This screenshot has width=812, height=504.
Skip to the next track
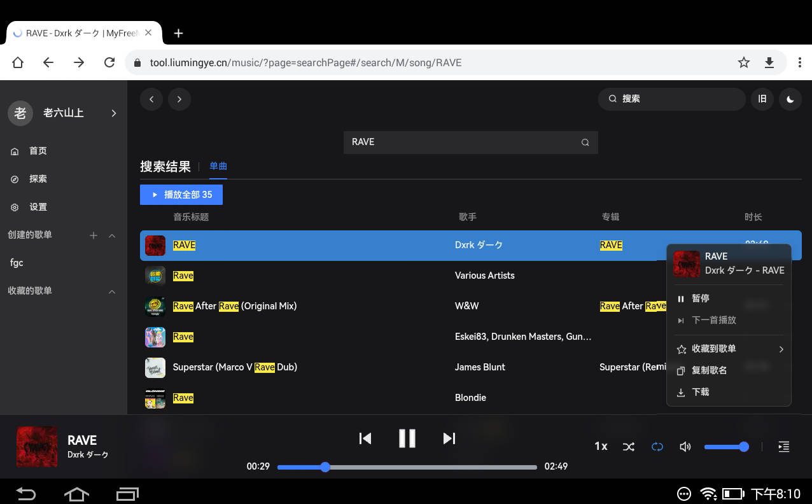pyautogui.click(x=449, y=438)
